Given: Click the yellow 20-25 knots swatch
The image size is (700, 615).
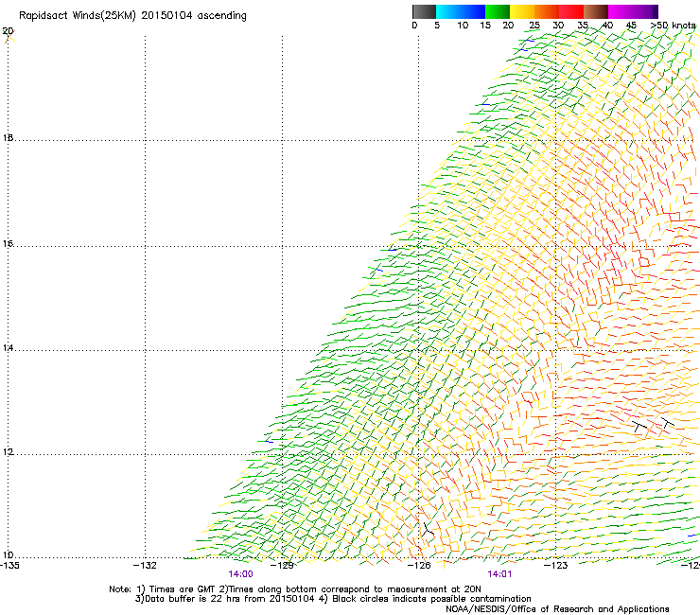Looking at the screenshot, I should click(522, 11).
